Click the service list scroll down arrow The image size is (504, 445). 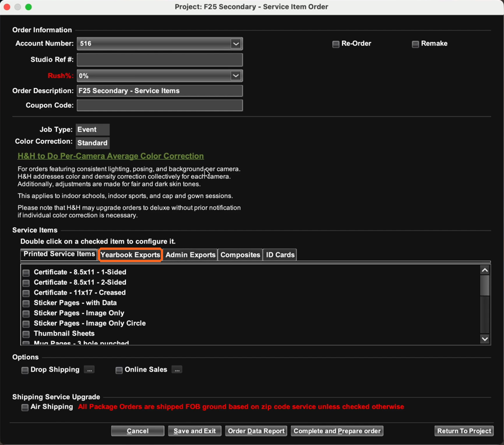tap(485, 339)
